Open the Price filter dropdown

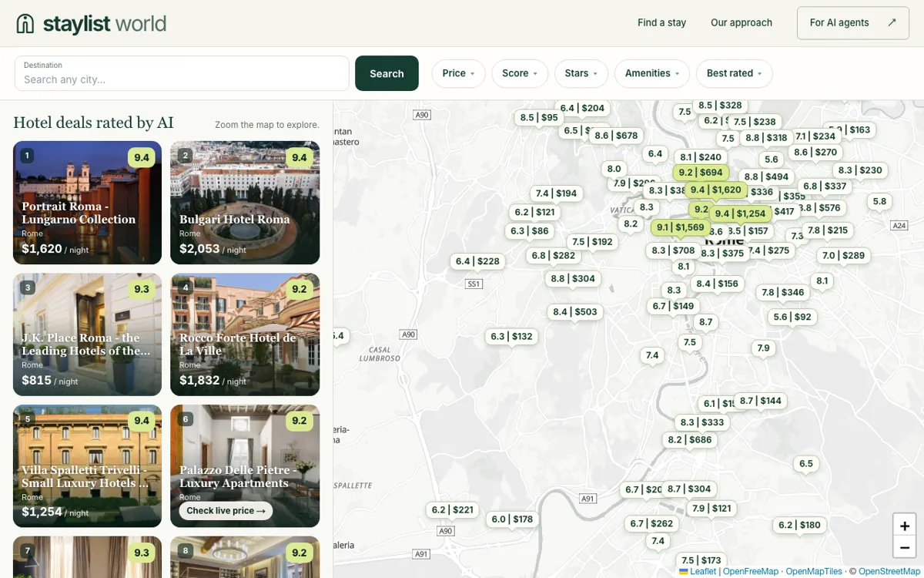point(458,73)
